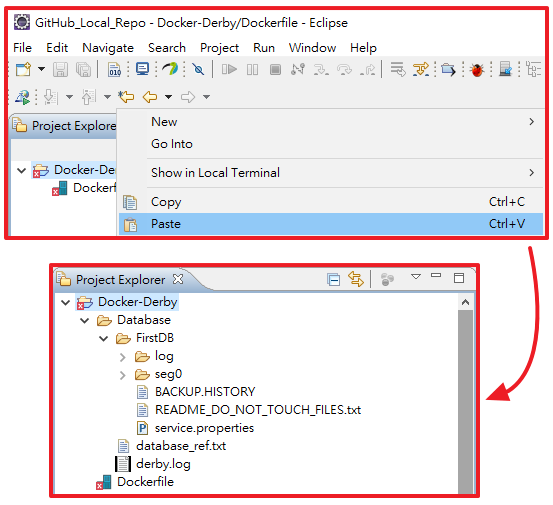Open the Run menu
553x505 pixels.
[264, 48]
